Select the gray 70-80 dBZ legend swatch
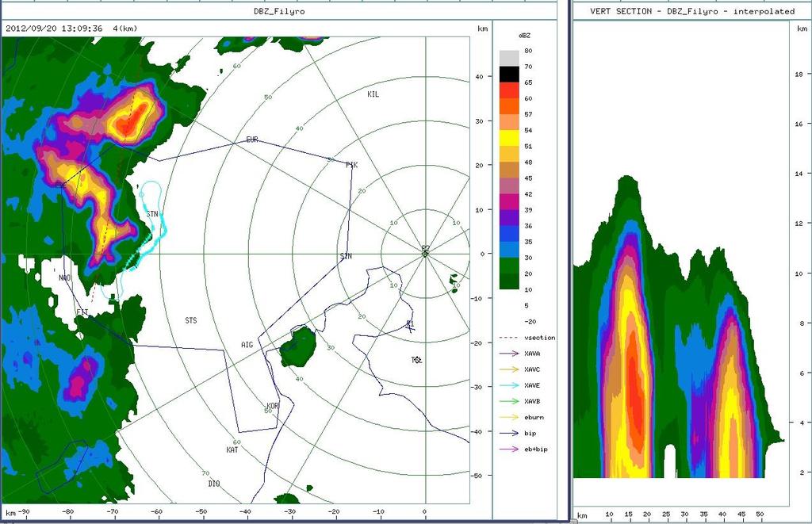The height and width of the screenshot is (524, 812). [509, 59]
